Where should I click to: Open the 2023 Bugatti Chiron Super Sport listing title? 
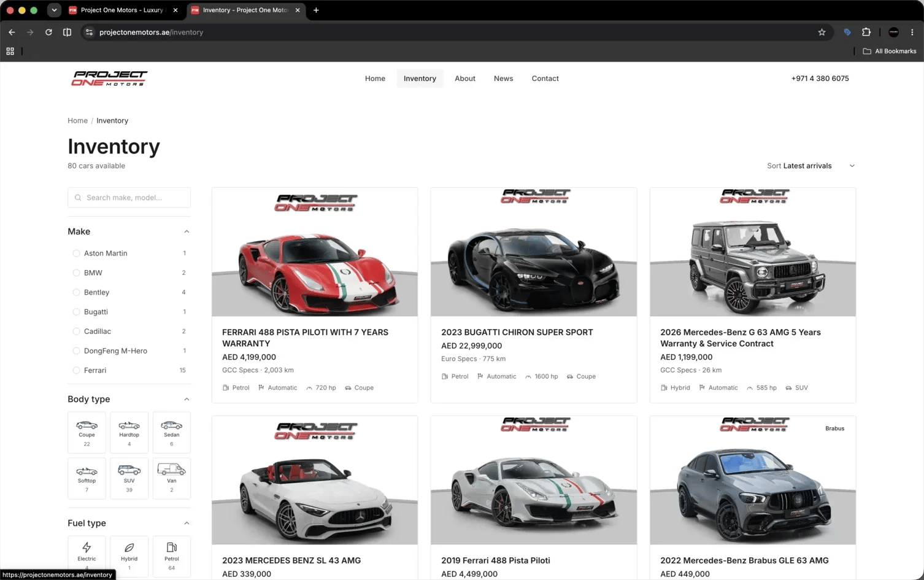click(x=517, y=332)
